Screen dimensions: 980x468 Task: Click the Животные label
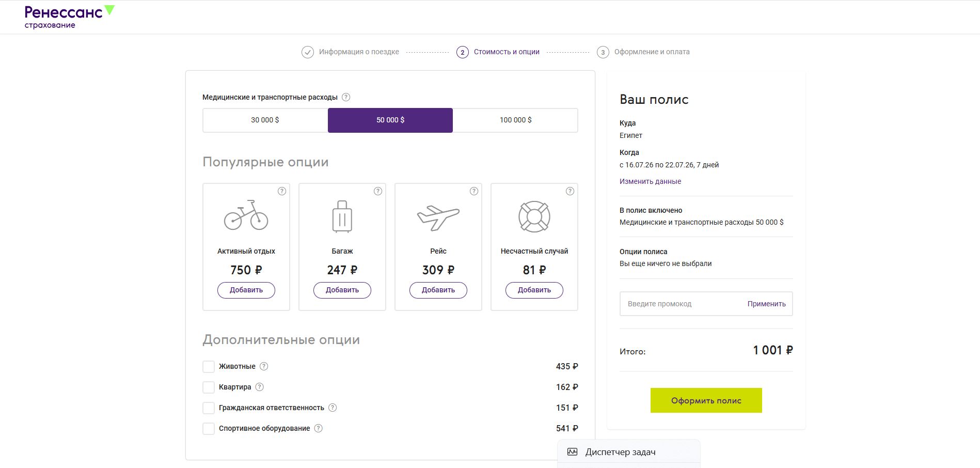237,366
